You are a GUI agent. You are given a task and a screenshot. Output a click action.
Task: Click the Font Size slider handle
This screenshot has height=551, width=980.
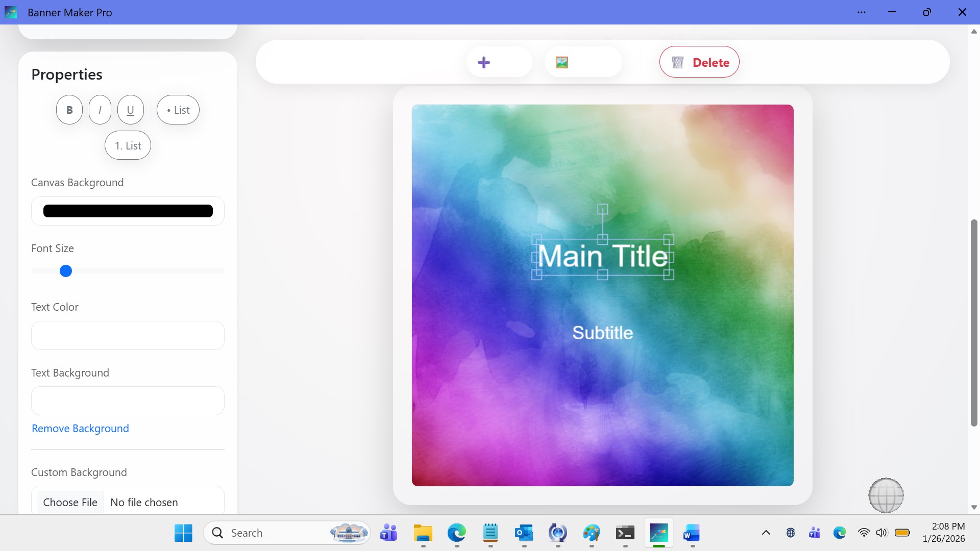click(x=66, y=271)
